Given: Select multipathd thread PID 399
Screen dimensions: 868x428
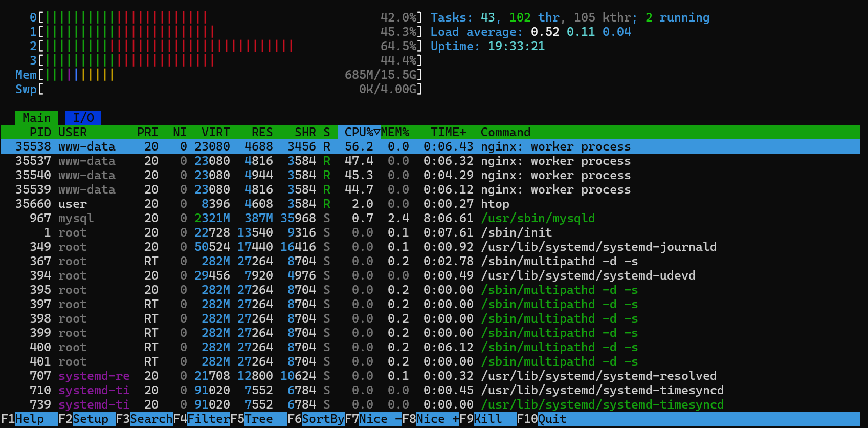Looking at the screenshot, I should pyautogui.click(x=431, y=333).
